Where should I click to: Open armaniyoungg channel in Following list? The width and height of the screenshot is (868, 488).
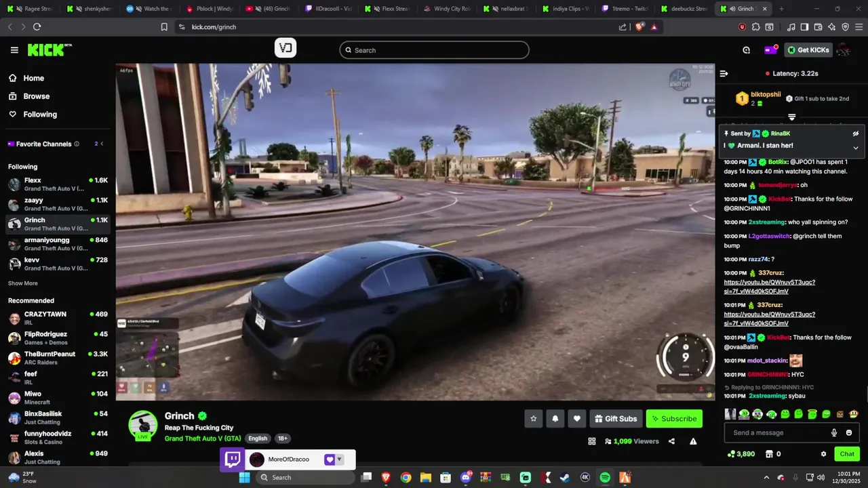click(58, 244)
